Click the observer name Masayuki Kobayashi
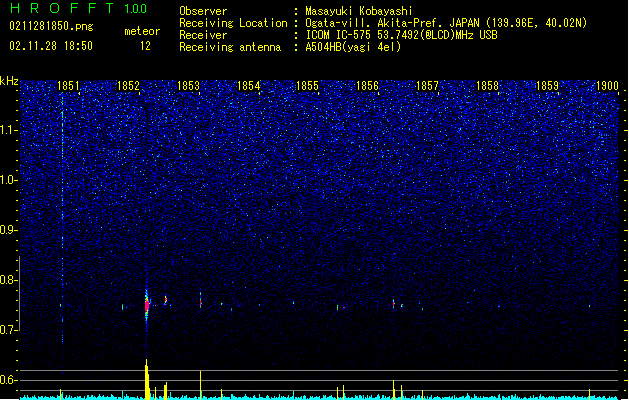 [x=359, y=11]
